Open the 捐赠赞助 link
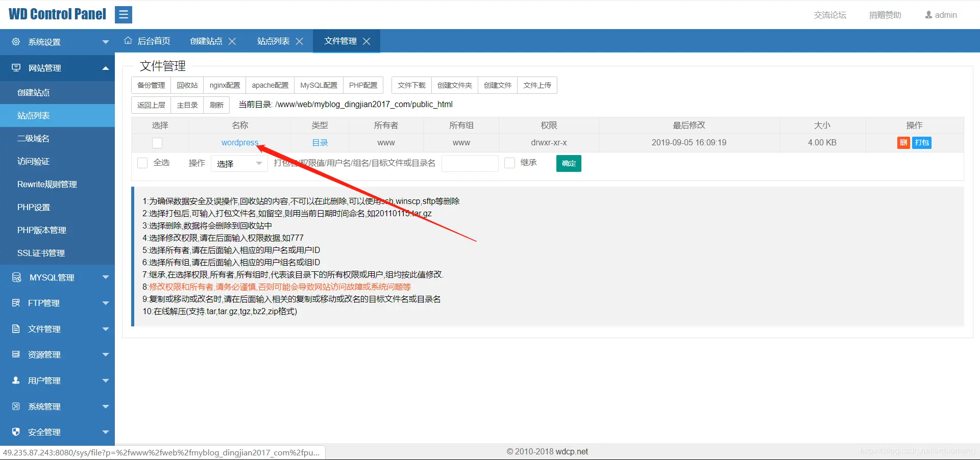Viewport: 980px width, 460px height. (x=885, y=15)
